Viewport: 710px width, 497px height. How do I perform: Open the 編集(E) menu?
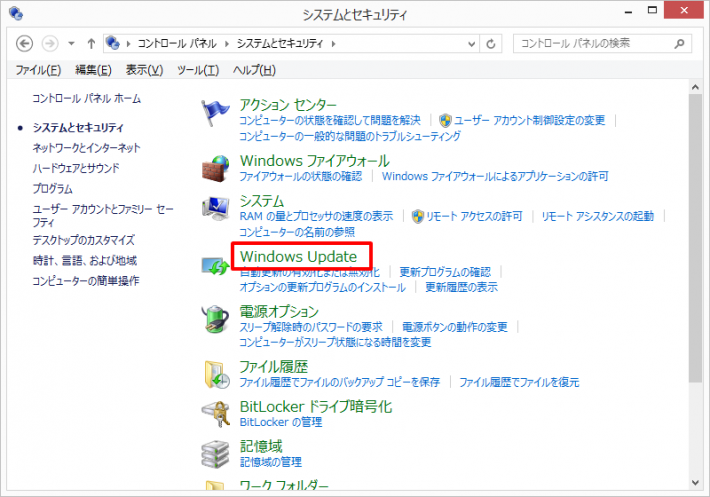click(x=93, y=70)
